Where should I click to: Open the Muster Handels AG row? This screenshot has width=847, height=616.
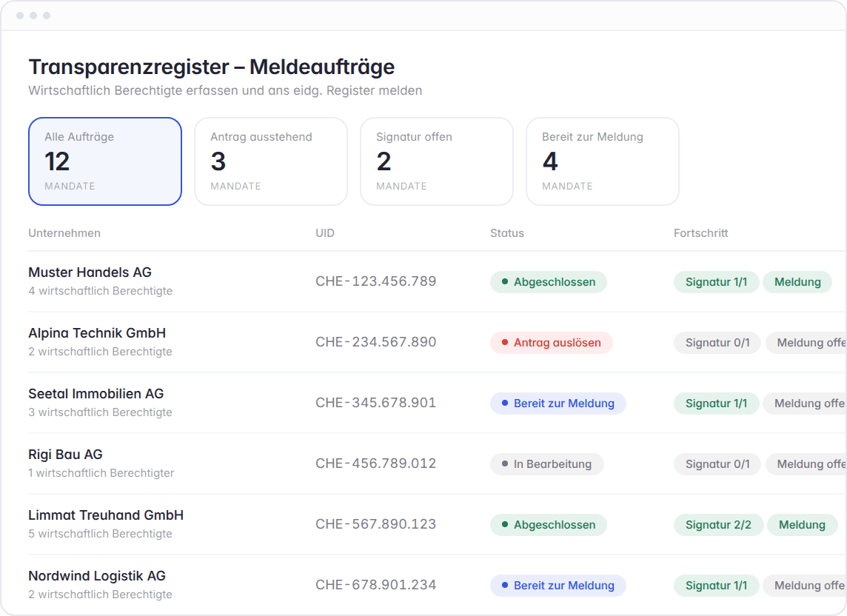pos(438,281)
